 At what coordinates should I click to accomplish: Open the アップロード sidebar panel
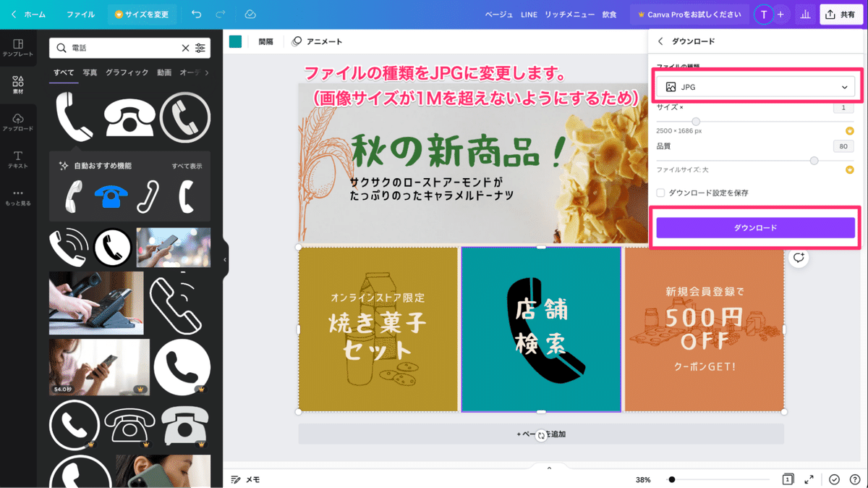[x=18, y=122]
